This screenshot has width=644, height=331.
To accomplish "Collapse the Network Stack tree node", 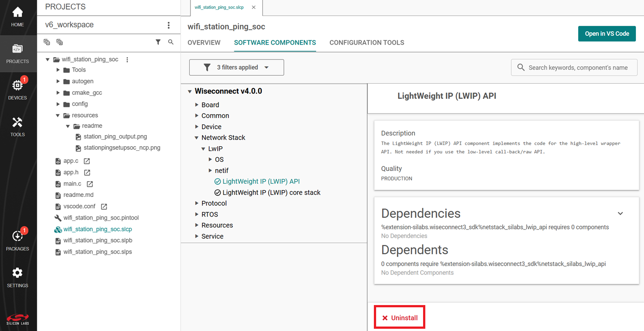I will click(196, 137).
